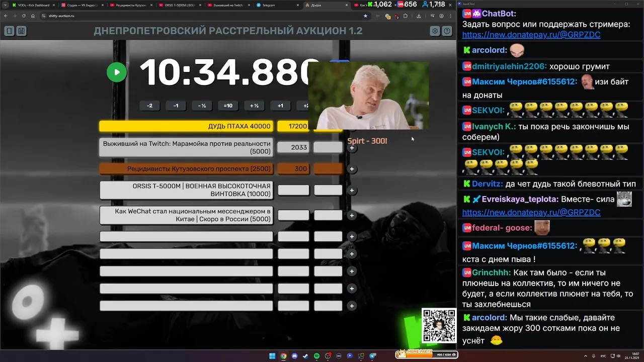Click the Tinkov video overlay thumbnail
The width and height of the screenshot is (644, 362).
(x=368, y=96)
